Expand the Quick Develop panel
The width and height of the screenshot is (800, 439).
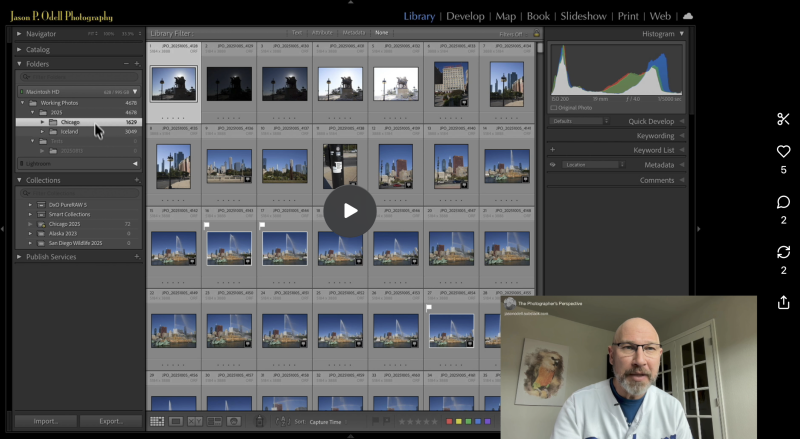[682, 121]
